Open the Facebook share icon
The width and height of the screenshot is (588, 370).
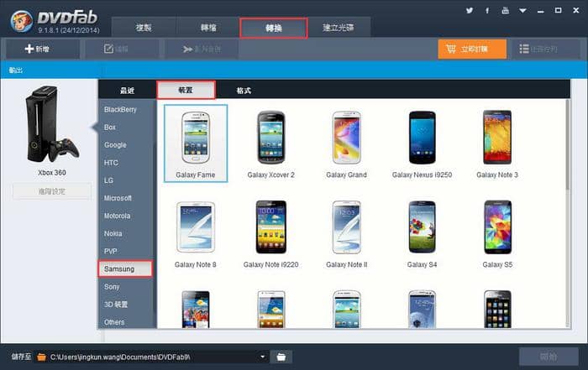point(487,10)
